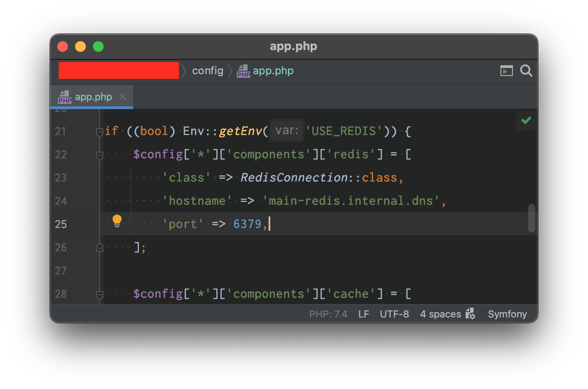The width and height of the screenshot is (588, 389).
Task: Click line number 23 in the gutter
Action: click(x=61, y=178)
